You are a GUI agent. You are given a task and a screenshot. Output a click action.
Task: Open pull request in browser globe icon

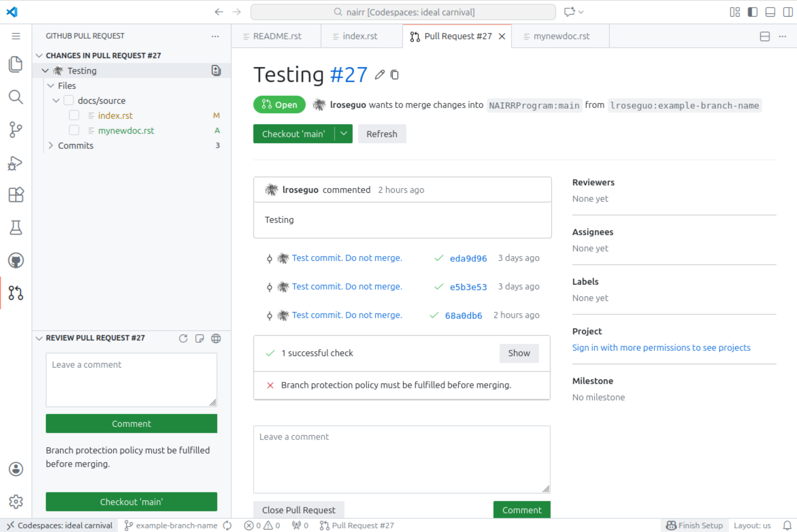pyautogui.click(x=216, y=338)
